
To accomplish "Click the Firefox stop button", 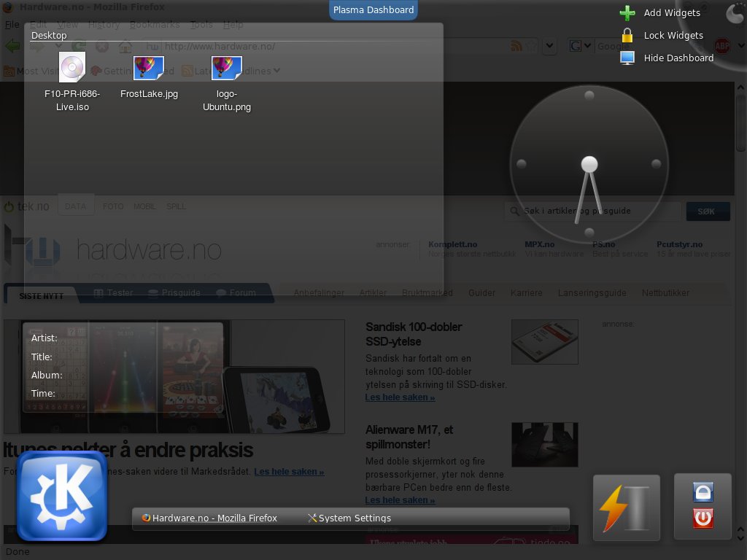I will coord(101,46).
